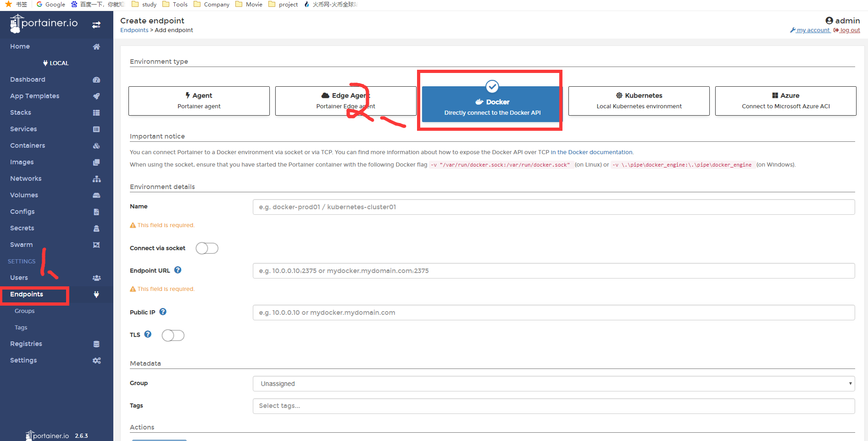868x441 pixels.
Task: Open the Endpoints sidebar menu item
Action: pyautogui.click(x=56, y=294)
